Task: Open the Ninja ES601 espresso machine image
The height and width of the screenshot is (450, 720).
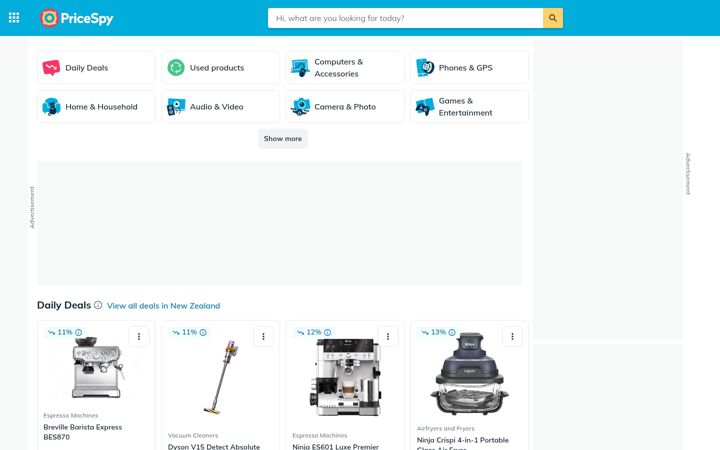Action: [346, 377]
